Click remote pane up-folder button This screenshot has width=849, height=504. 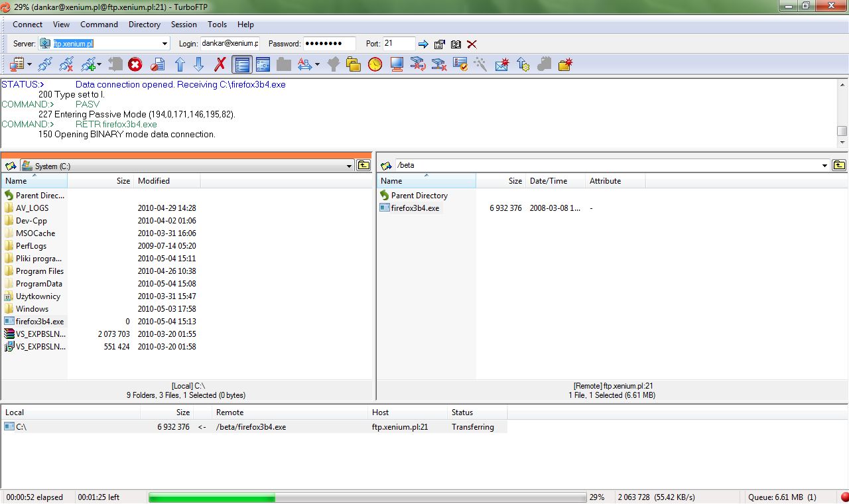coord(839,165)
